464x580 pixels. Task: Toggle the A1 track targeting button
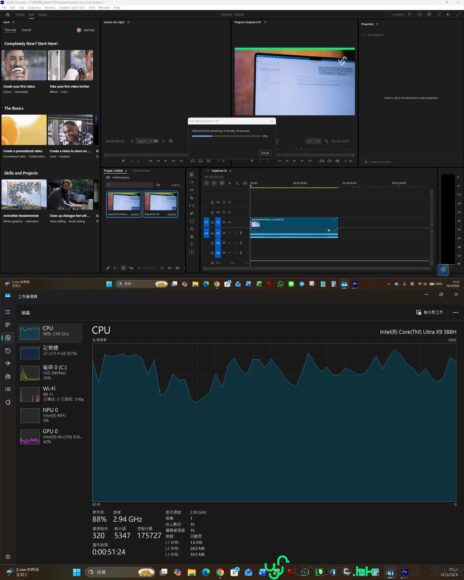click(218, 233)
